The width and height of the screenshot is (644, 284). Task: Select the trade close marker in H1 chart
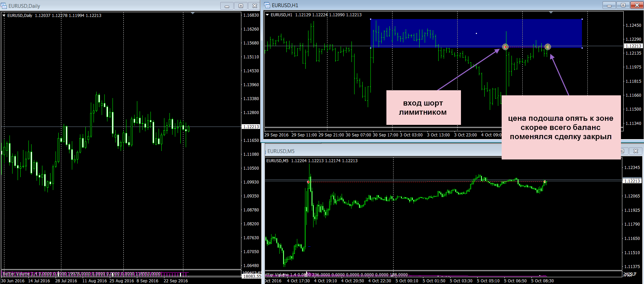point(547,47)
